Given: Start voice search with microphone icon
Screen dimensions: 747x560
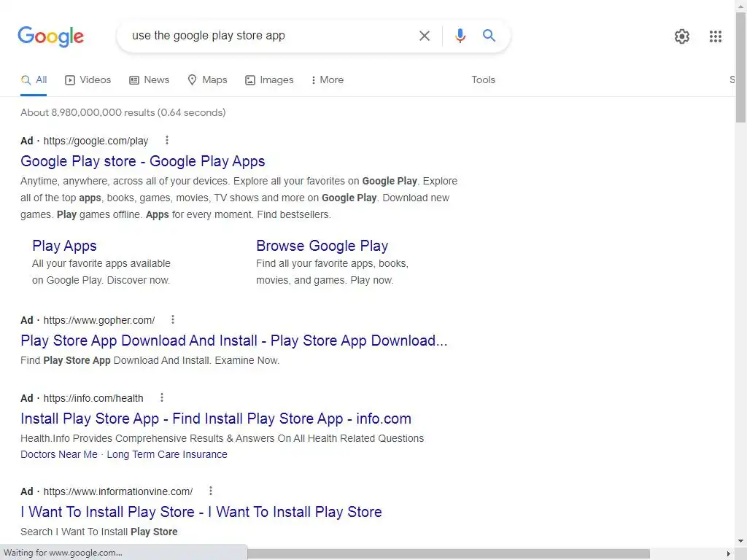Looking at the screenshot, I should coord(460,36).
